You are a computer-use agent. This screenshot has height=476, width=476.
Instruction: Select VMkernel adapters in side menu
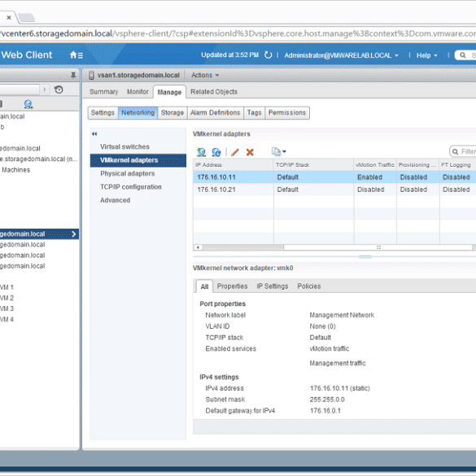pyautogui.click(x=138, y=160)
